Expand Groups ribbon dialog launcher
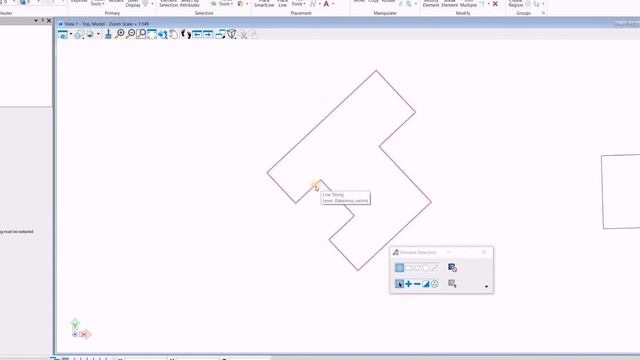The height and width of the screenshot is (360, 640). pos(543,13)
